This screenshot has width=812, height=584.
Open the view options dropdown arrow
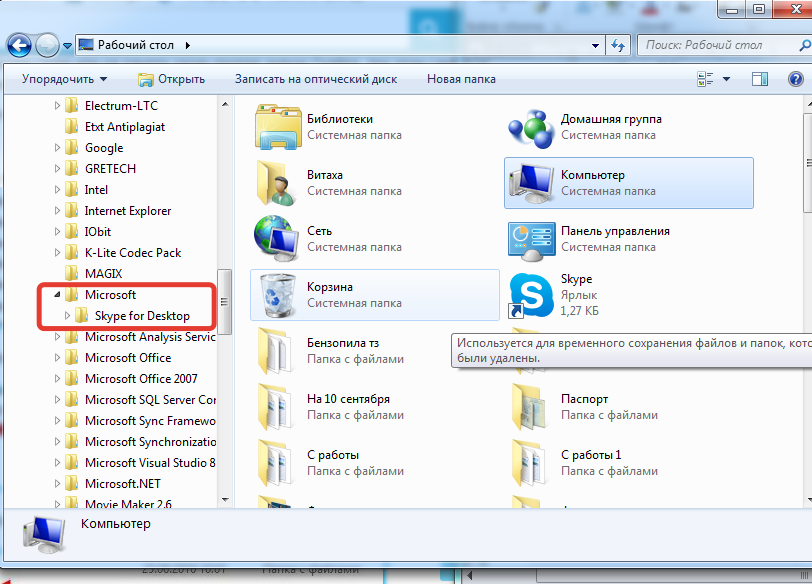pyautogui.click(x=727, y=79)
